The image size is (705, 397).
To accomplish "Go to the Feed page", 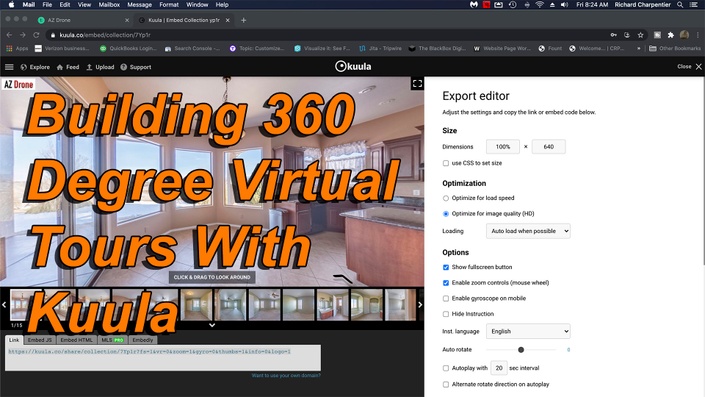I will click(68, 67).
